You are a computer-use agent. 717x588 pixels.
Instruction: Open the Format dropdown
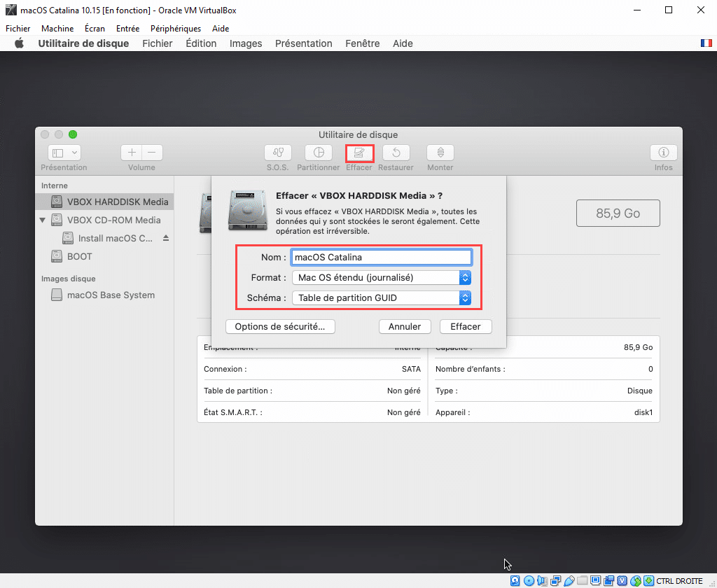382,277
